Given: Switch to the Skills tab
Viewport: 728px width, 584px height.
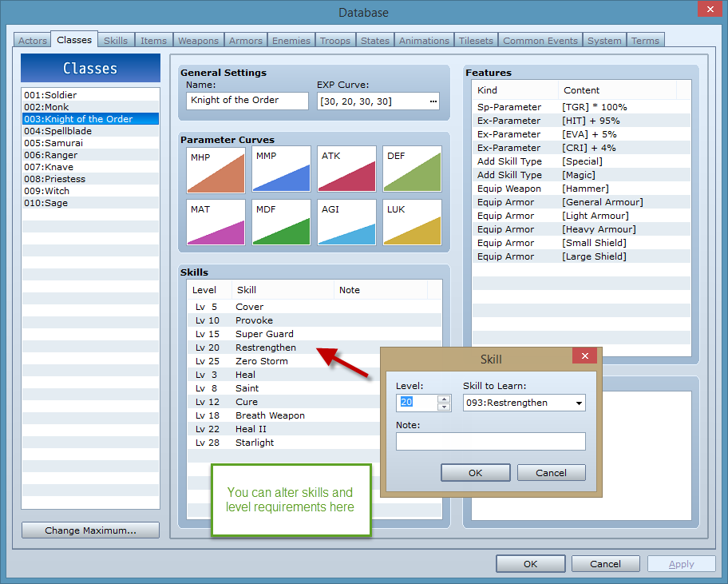Looking at the screenshot, I should pos(116,41).
